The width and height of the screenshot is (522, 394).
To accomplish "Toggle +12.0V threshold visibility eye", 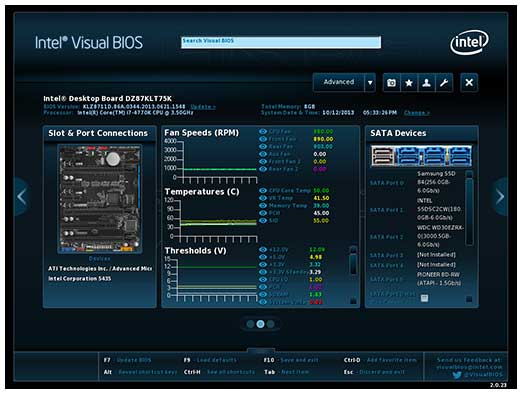I will (263, 249).
